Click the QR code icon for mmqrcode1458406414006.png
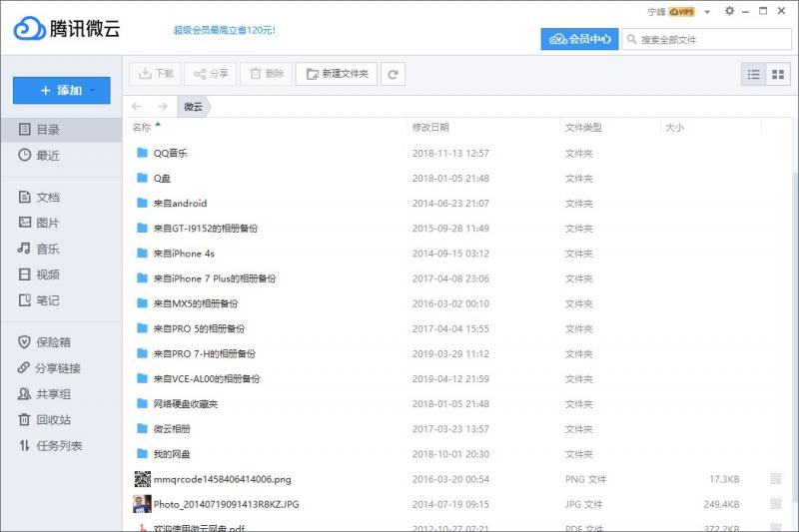The width and height of the screenshot is (799, 532). click(776, 478)
